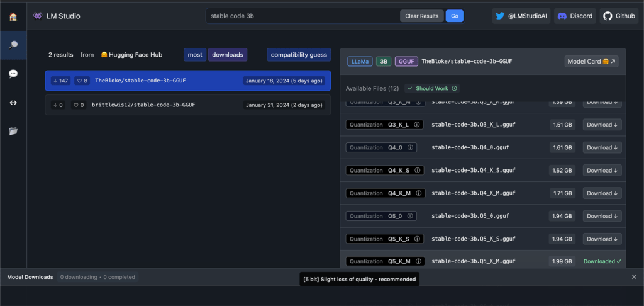Click info icon on Q4_K_M quantization

click(x=418, y=193)
